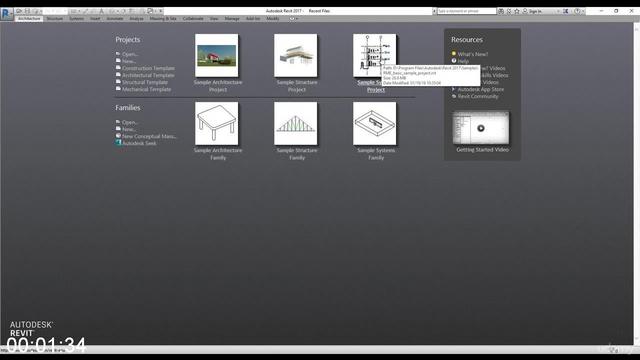Open the Sample Structure Family truss thumbnail
640x360 pixels.
(296, 124)
